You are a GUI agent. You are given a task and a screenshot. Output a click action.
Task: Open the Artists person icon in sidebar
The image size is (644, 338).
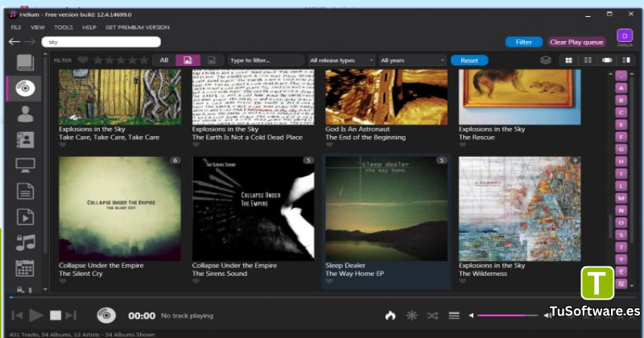click(25, 113)
